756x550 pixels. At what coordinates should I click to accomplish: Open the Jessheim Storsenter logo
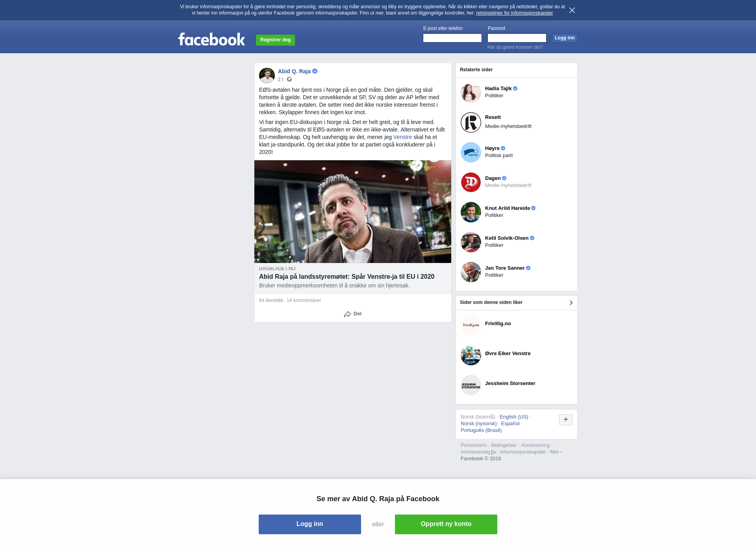(471, 385)
